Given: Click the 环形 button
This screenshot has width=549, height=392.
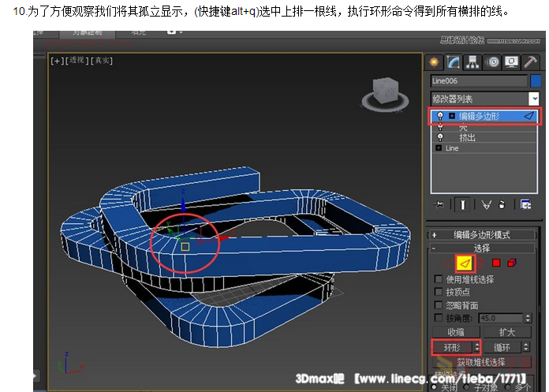Looking at the screenshot, I should [x=452, y=347].
